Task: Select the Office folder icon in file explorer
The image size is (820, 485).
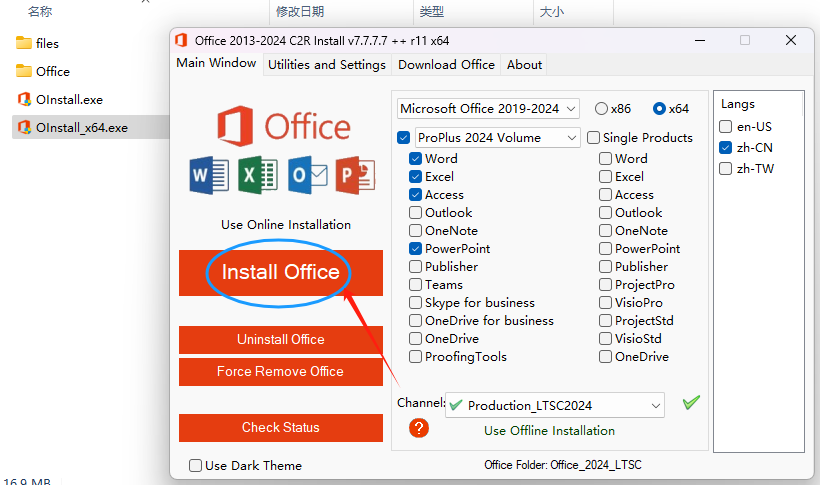Action: (24, 71)
